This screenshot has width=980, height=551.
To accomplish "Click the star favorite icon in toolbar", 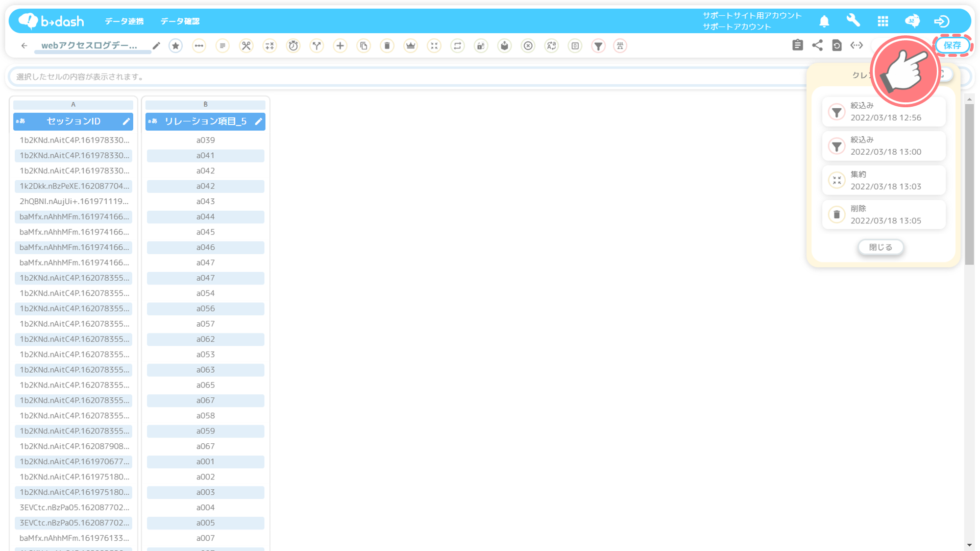I will coord(175,46).
